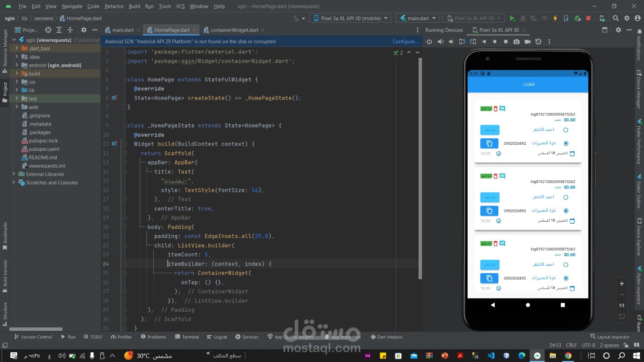The width and height of the screenshot is (644, 362).
Task: Open the Project view dropdown labeled Proje...
Action: [x=26, y=30]
